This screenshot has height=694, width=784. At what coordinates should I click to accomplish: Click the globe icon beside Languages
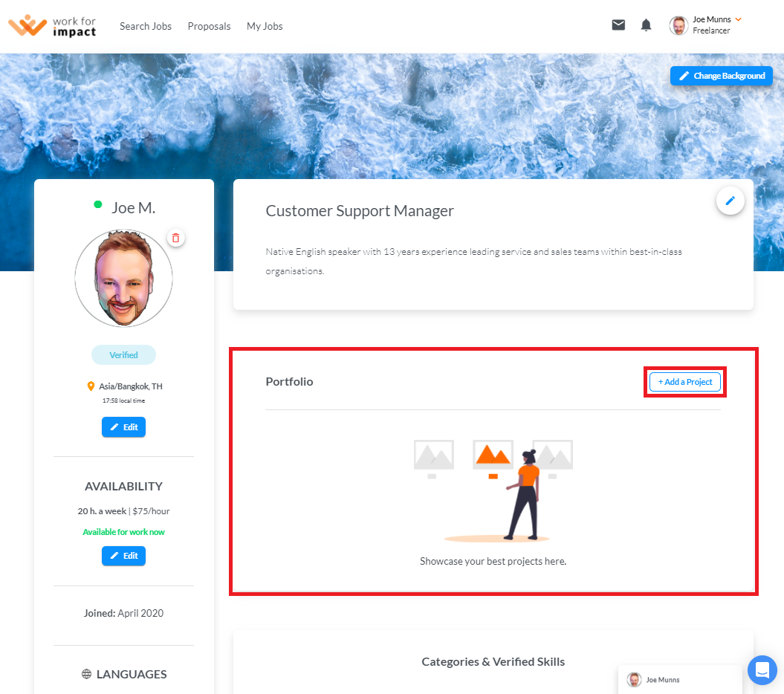pyautogui.click(x=86, y=674)
